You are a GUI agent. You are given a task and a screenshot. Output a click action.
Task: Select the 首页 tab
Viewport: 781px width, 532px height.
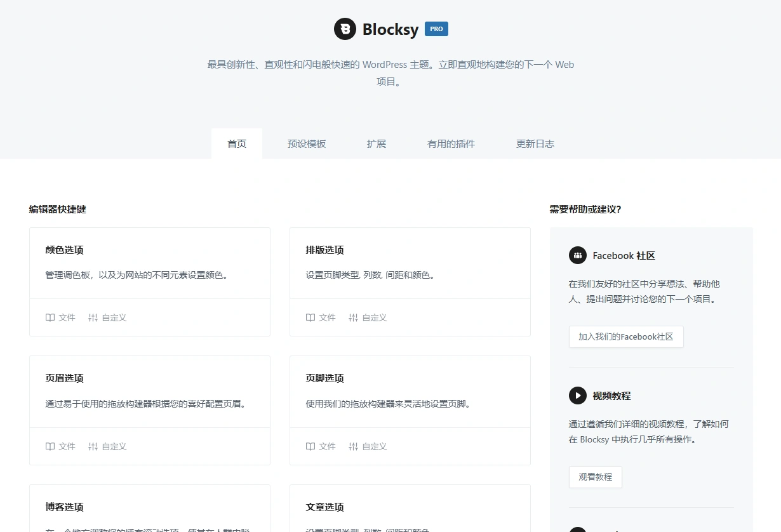[237, 143]
